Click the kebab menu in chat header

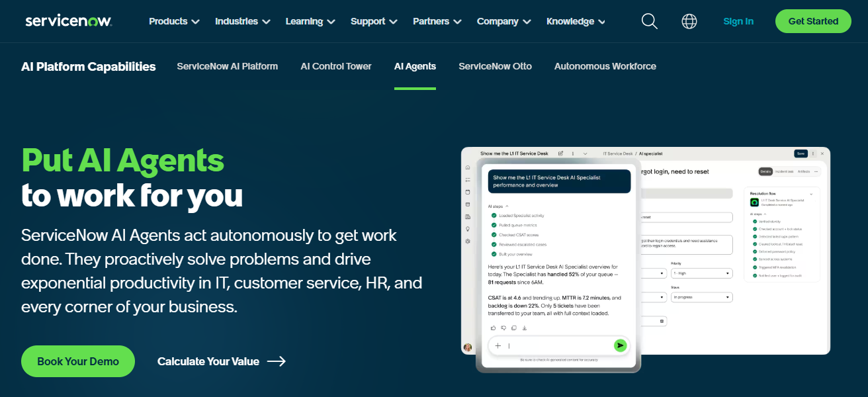(x=573, y=154)
